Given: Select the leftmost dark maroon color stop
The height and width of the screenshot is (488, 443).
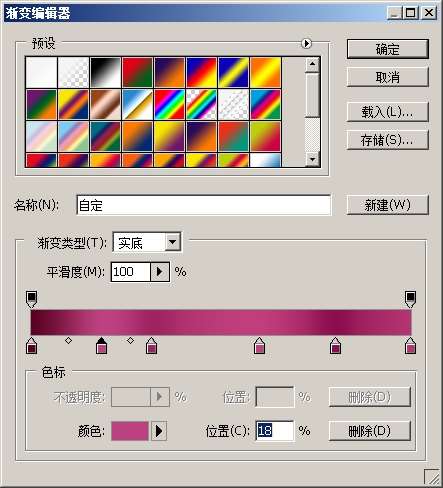Looking at the screenshot, I should point(31,345).
